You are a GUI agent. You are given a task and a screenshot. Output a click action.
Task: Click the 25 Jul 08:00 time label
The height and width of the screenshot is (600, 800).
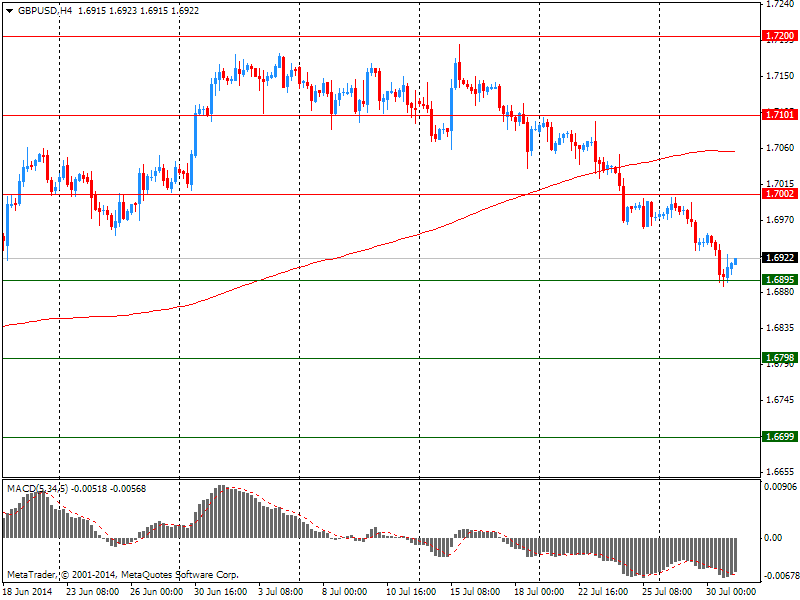point(667,591)
